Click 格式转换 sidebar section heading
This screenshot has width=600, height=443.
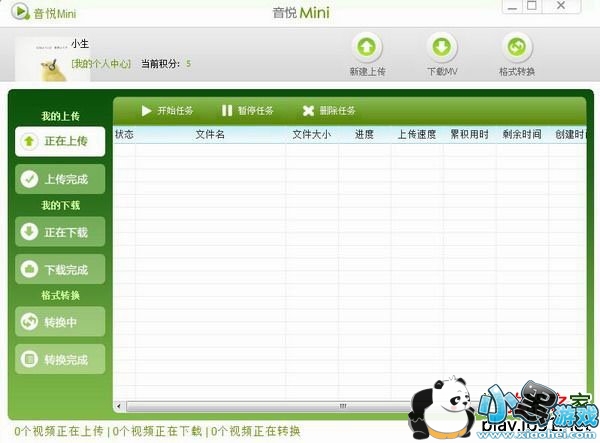tap(60, 295)
